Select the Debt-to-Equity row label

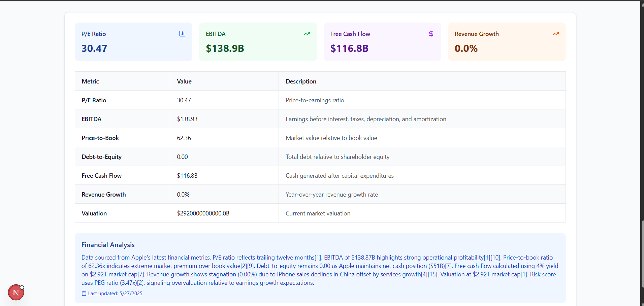(x=101, y=157)
